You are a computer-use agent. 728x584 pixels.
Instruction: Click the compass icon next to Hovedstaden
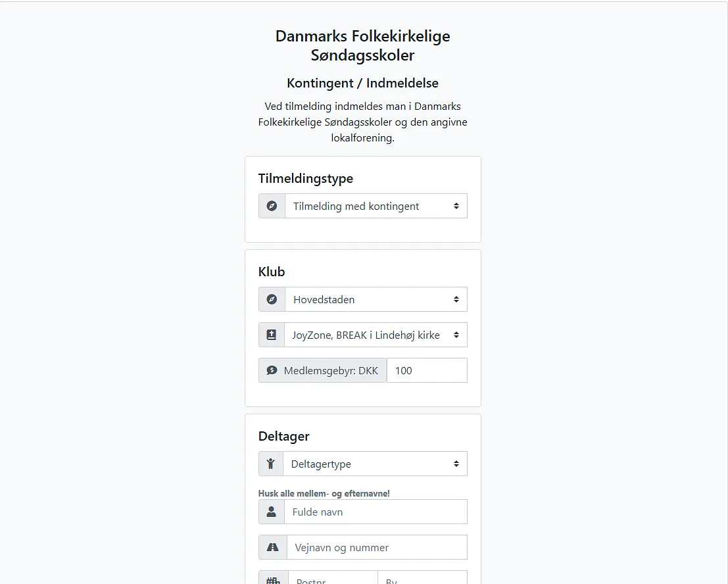[x=272, y=299]
